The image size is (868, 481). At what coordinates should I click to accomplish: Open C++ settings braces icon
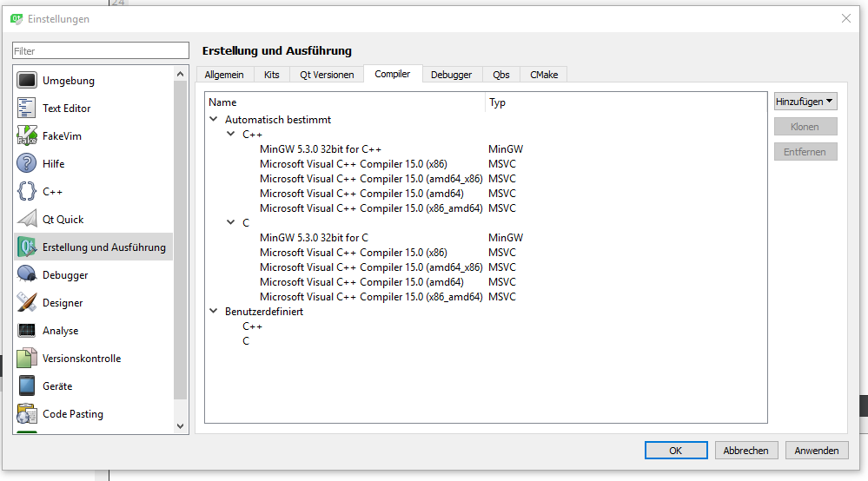(27, 191)
